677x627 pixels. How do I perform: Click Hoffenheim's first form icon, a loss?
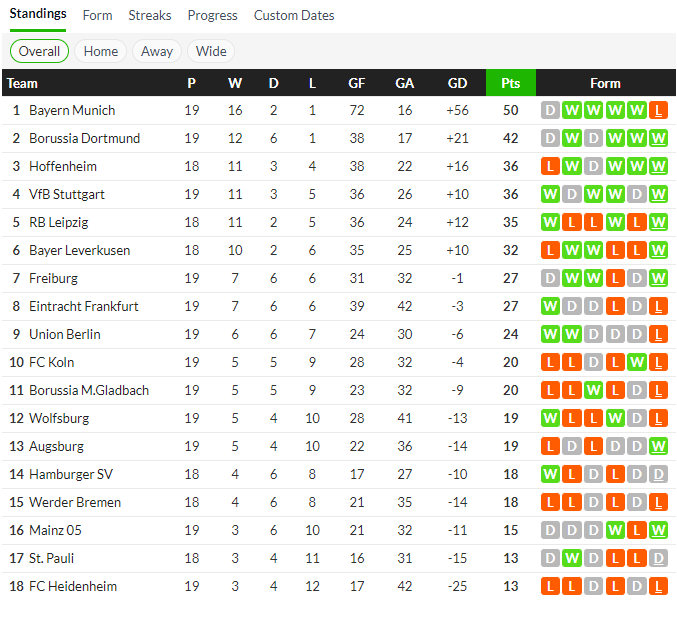pyautogui.click(x=550, y=166)
